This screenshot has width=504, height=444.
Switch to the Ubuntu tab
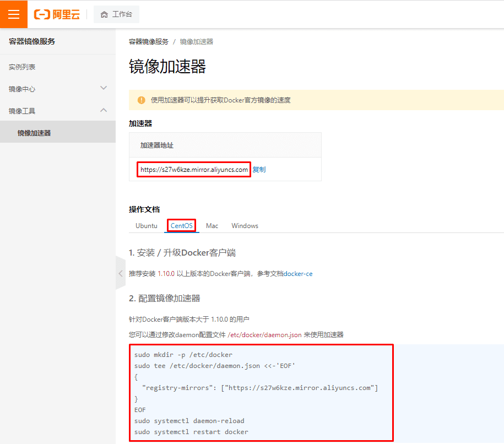coord(147,226)
